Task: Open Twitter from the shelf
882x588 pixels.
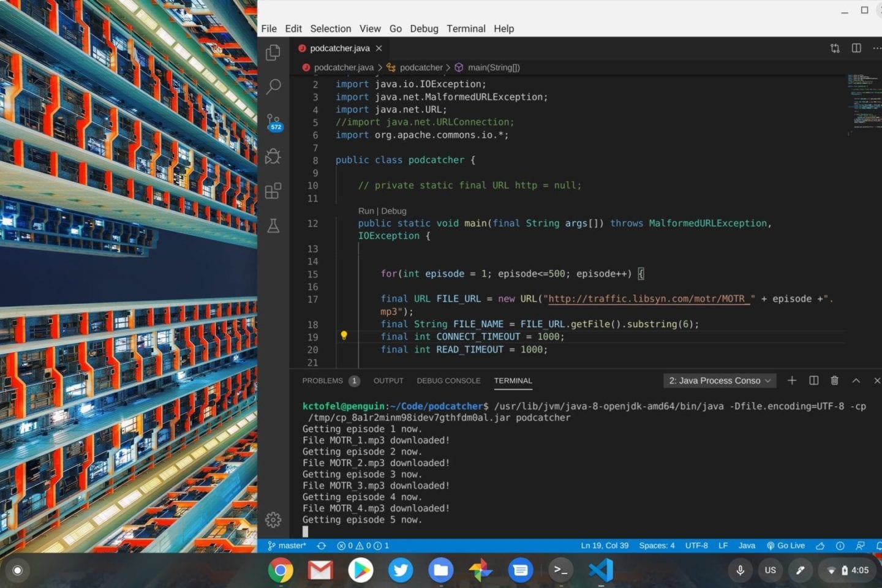Action: tap(401, 570)
